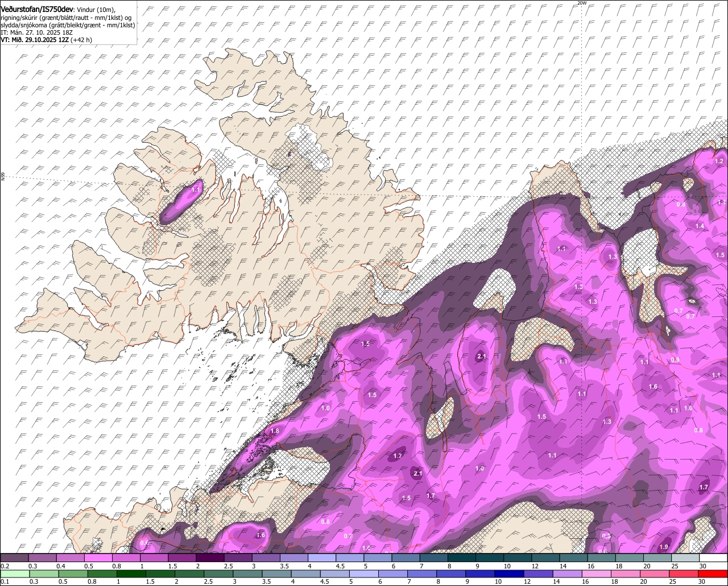
Task: Select the dark teal upper-row swatch between 8 and 9
Action: coord(462,558)
